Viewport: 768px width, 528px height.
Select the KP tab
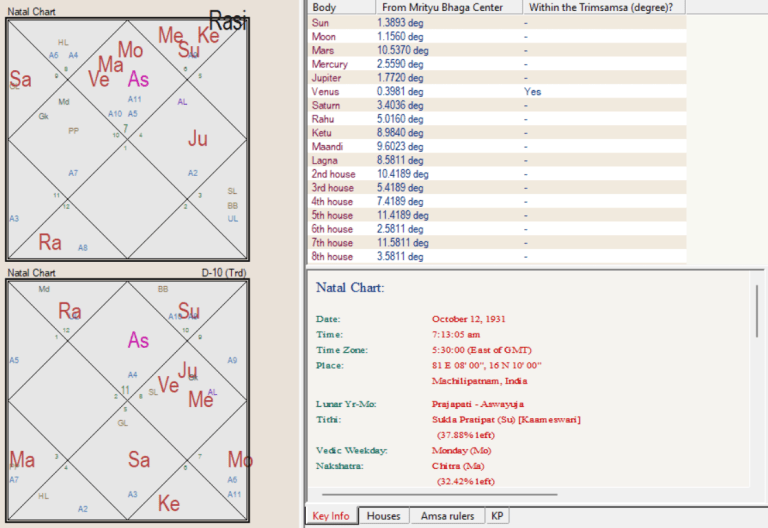[x=497, y=516]
